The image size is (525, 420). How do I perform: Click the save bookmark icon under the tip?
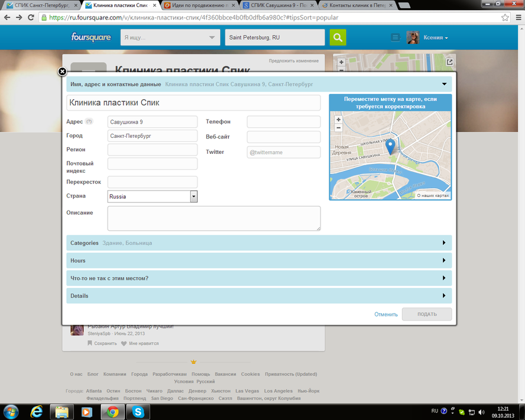tap(90, 343)
